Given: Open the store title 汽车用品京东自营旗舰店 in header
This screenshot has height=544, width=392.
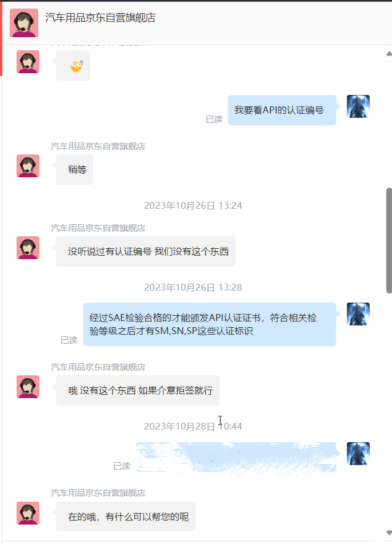Looking at the screenshot, I should (x=101, y=17).
